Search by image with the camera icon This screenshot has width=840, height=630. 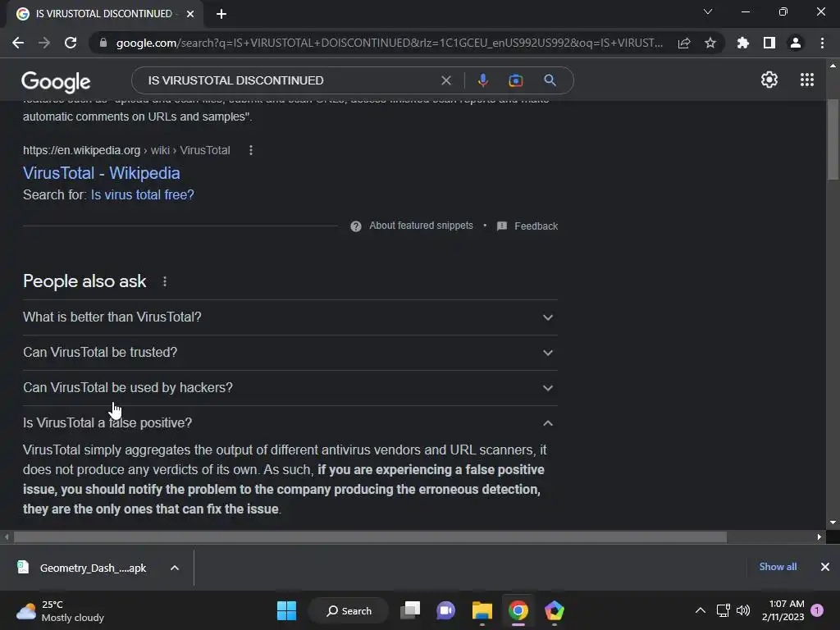coord(515,80)
